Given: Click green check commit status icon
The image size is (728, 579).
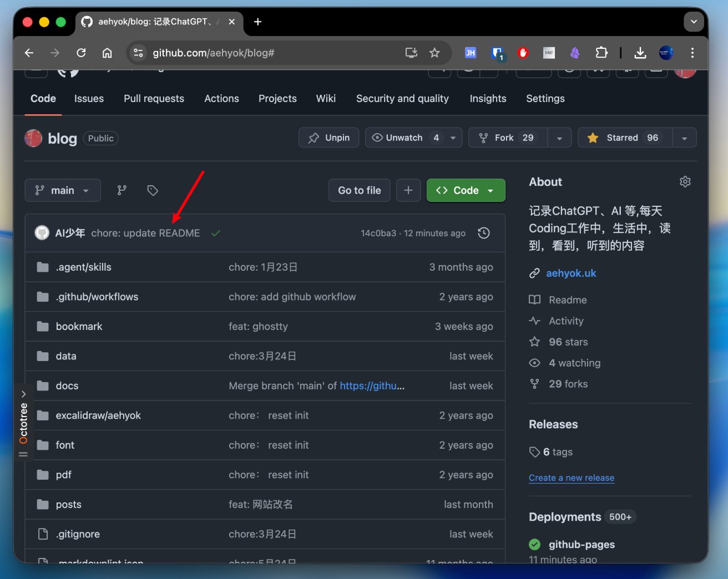Looking at the screenshot, I should (x=216, y=233).
